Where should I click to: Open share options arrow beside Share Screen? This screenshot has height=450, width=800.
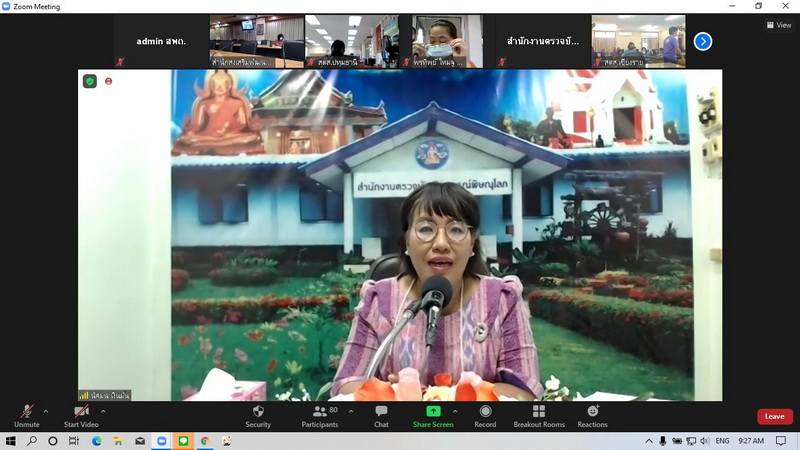(455, 411)
